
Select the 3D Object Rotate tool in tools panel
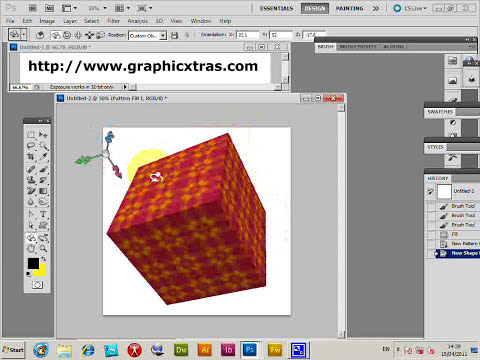click(31, 238)
